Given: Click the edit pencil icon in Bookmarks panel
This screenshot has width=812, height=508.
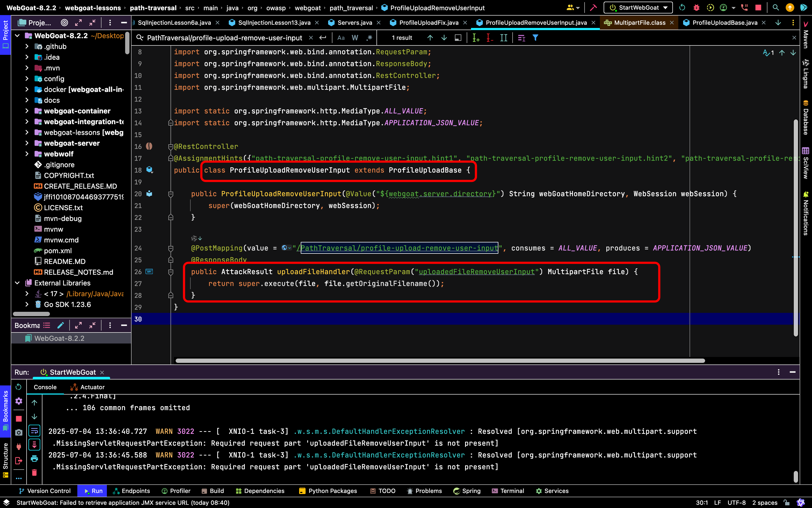Looking at the screenshot, I should click(61, 325).
